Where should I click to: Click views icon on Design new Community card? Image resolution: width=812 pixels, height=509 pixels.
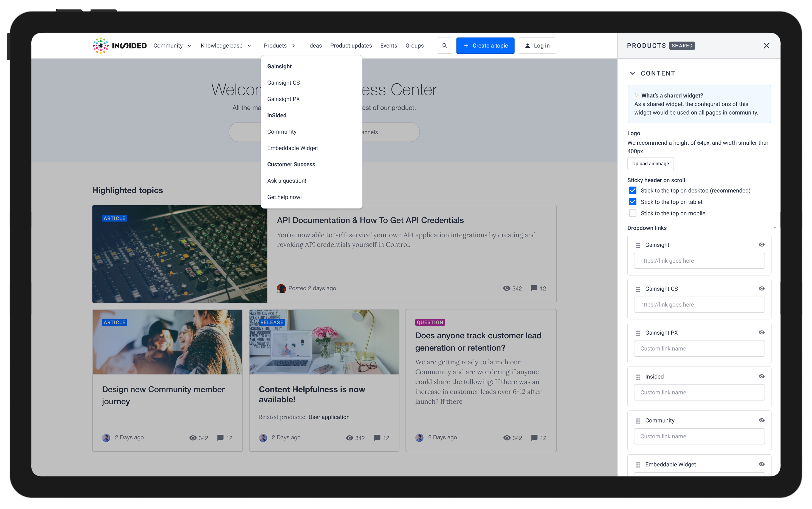pyautogui.click(x=193, y=438)
